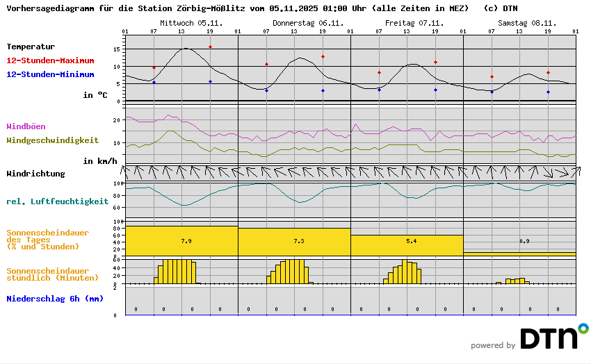Click the Niederschlag 6h (mm) label
This screenshot has width=591, height=364.
click(55, 299)
